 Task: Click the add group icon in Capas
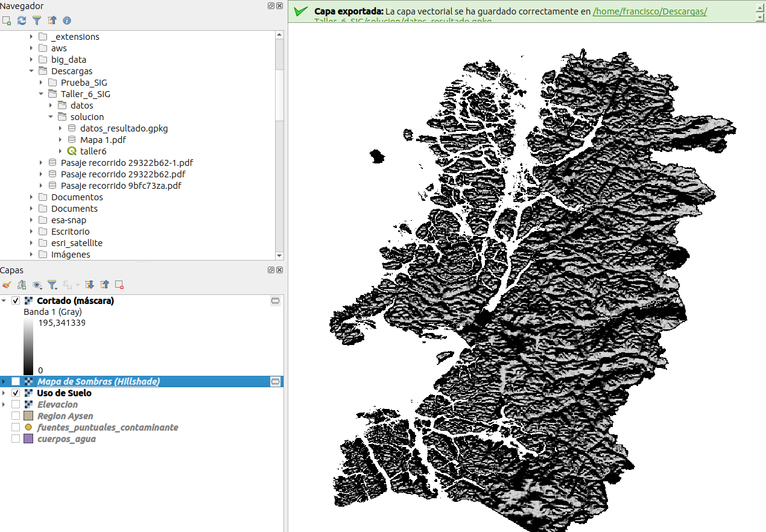(22, 285)
